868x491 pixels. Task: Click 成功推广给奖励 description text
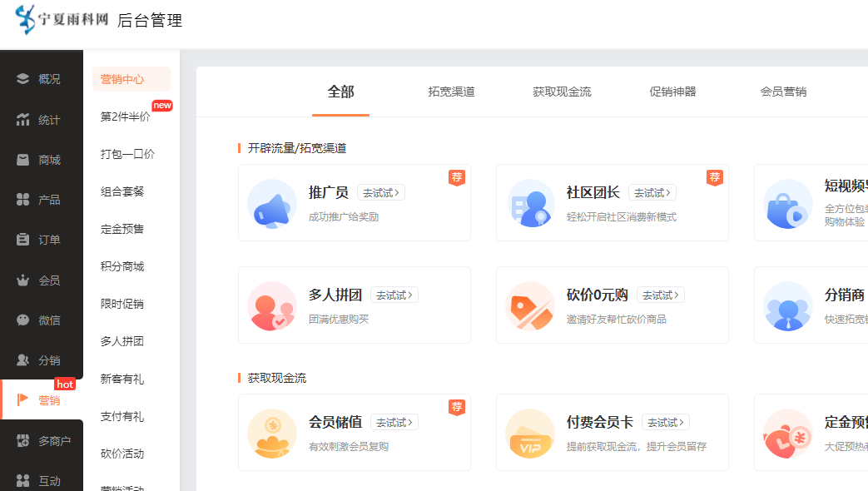point(343,217)
